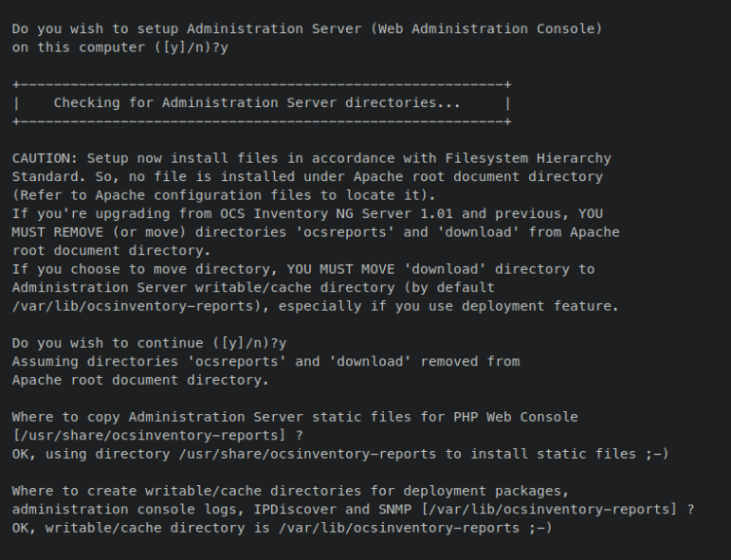
Task: Click the line starting 'CAUTION: Setup now install files'
Action: coord(312,159)
